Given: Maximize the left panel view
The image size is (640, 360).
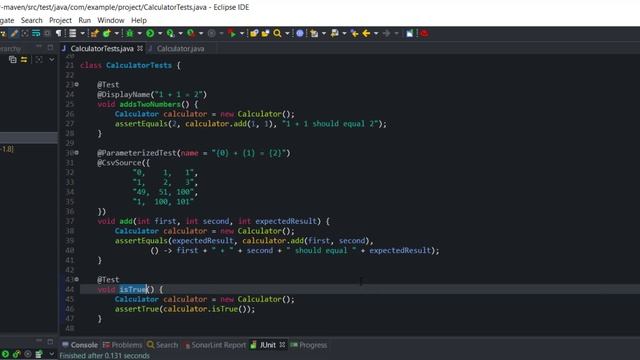Looking at the screenshot, I should click(50, 48).
